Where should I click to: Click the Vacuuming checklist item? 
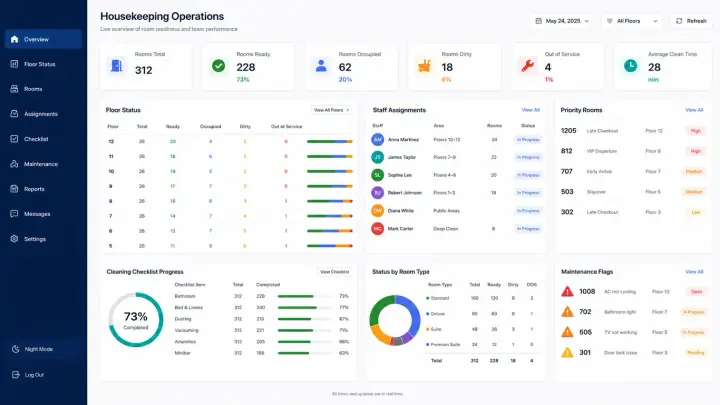click(186, 330)
